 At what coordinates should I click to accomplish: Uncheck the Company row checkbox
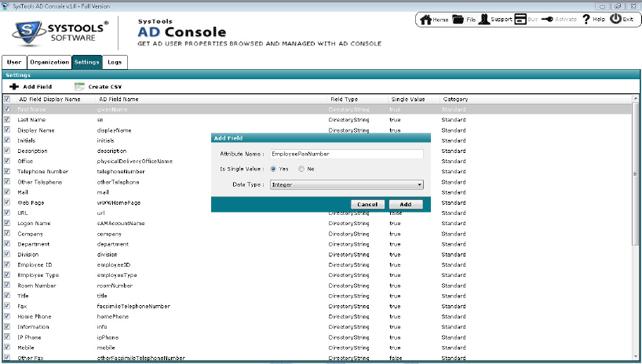(7, 233)
